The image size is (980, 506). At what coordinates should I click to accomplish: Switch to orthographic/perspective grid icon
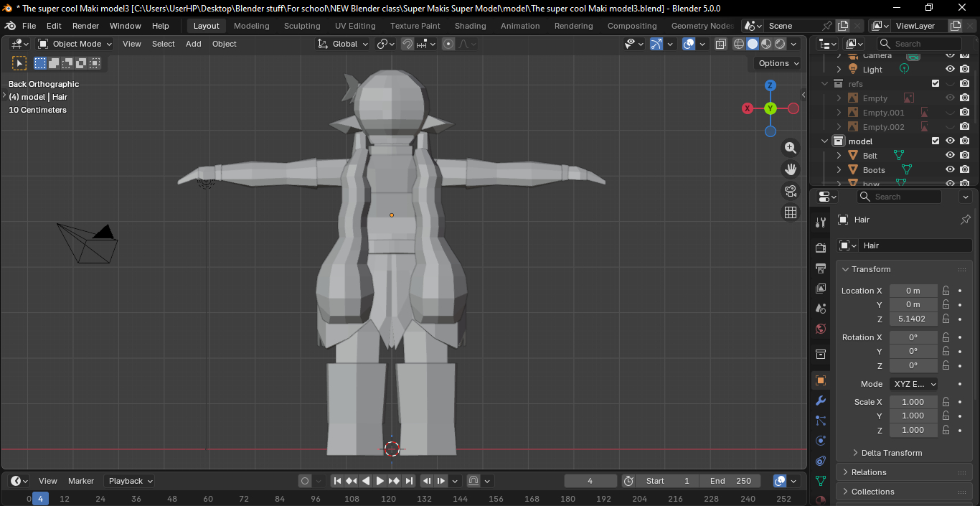click(791, 212)
